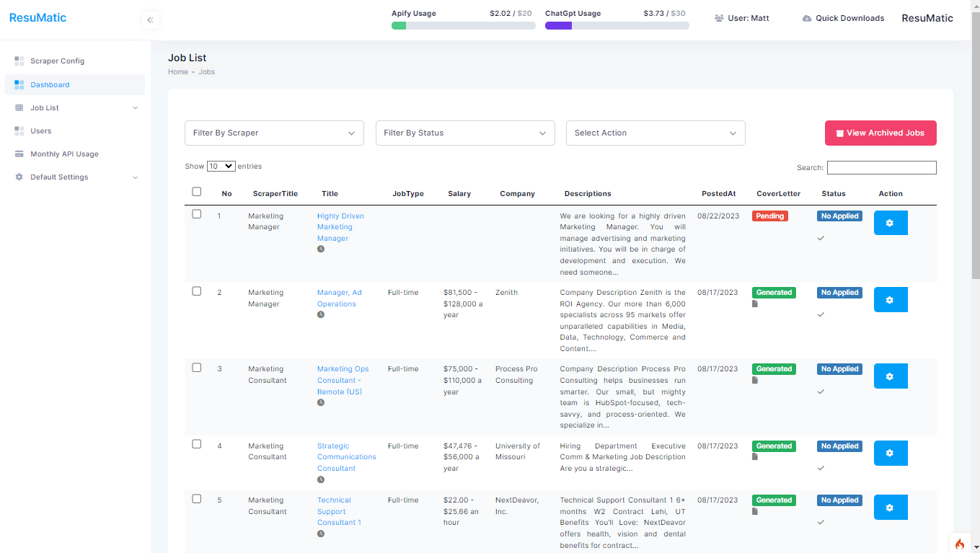Click the Quick Downloads cloud icon

807,19
